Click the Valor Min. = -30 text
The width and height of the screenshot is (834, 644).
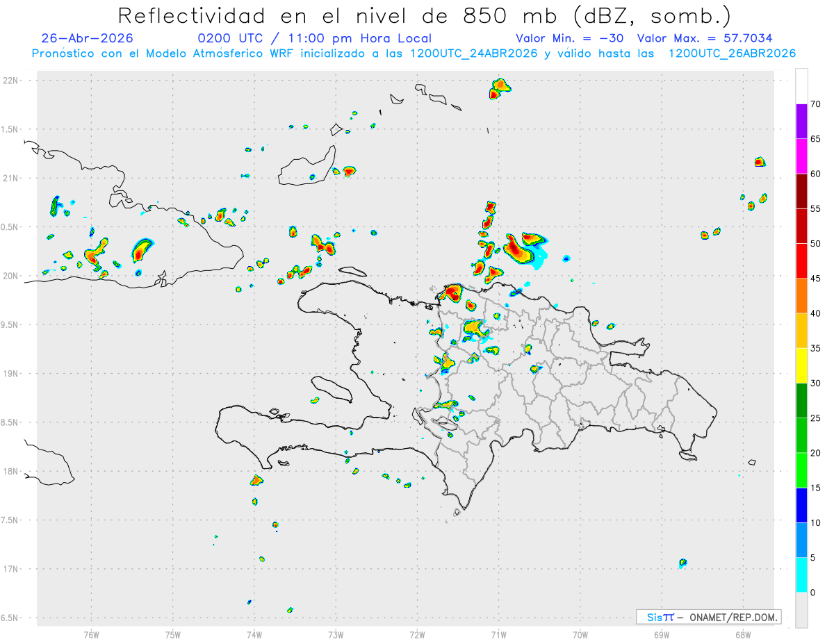(x=571, y=38)
